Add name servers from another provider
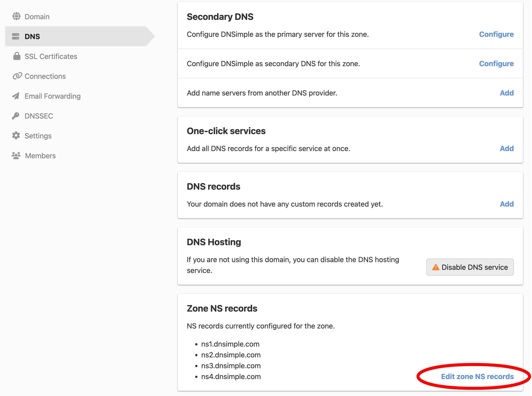The height and width of the screenshot is (396, 532). (x=506, y=93)
